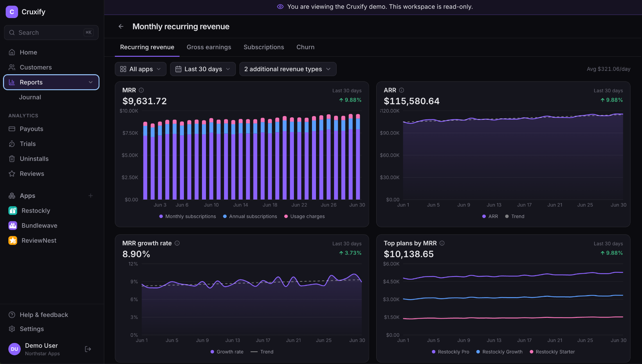Click the $9,631.72 MRR value

[x=144, y=101]
